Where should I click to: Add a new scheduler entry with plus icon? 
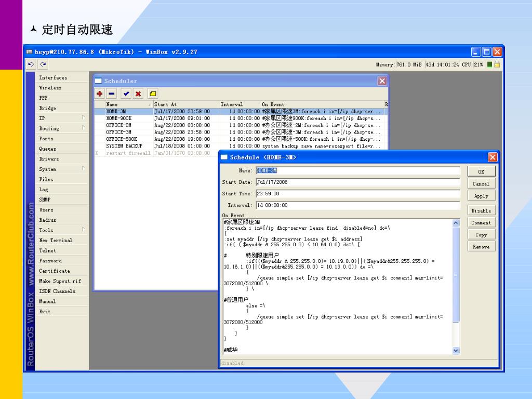(99, 94)
